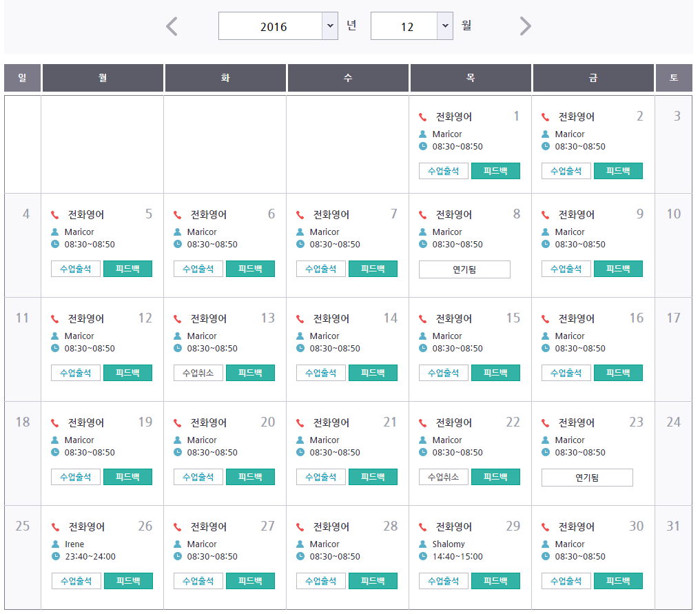The image size is (700, 614).
Task: Click the teacher icon beside Shalomy
Action: [x=423, y=544]
